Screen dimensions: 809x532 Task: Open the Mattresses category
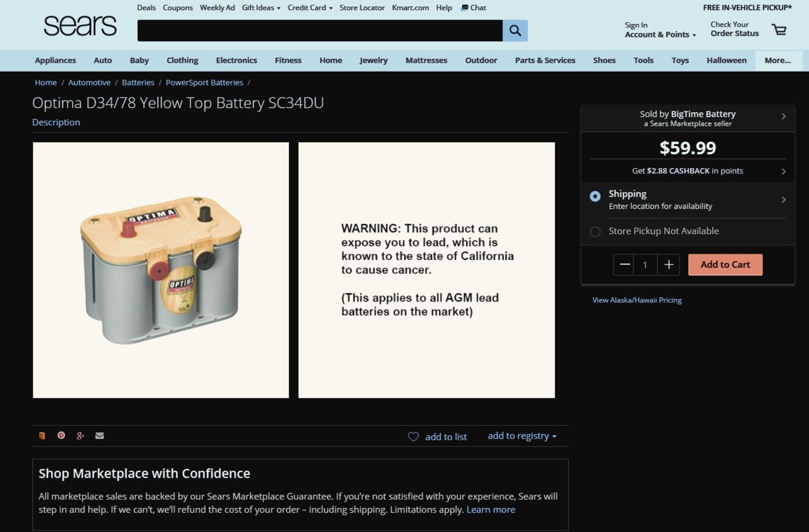[426, 61]
